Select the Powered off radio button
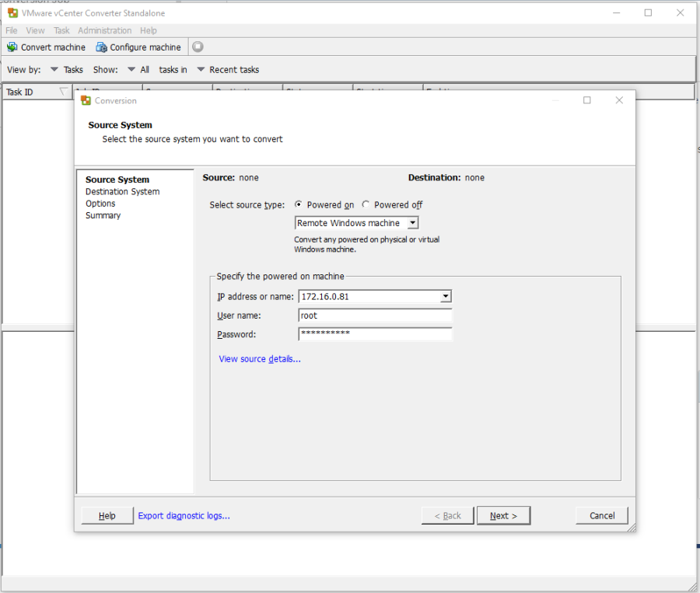The image size is (700, 593). pos(366,205)
